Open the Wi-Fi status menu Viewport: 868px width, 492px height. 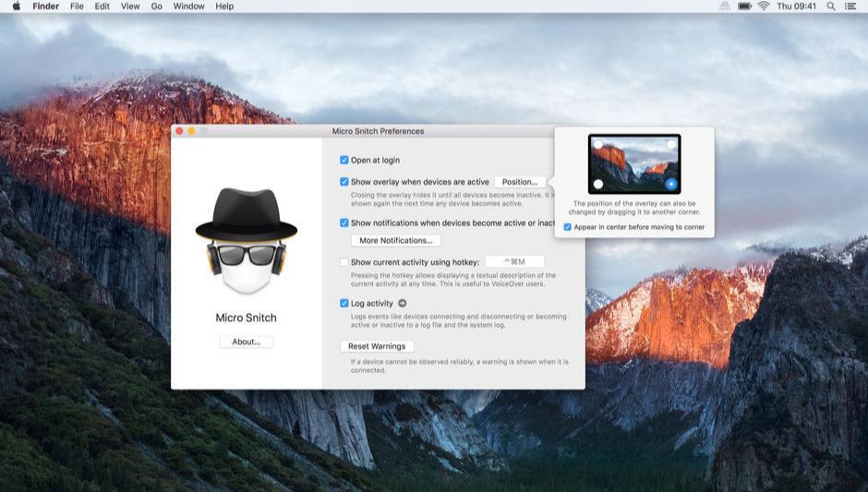(764, 6)
